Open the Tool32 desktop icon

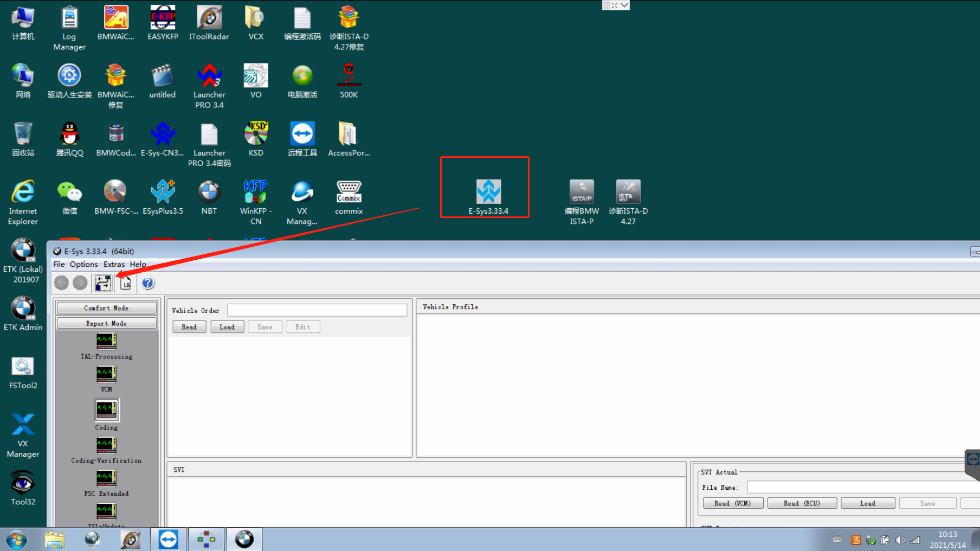(23, 488)
